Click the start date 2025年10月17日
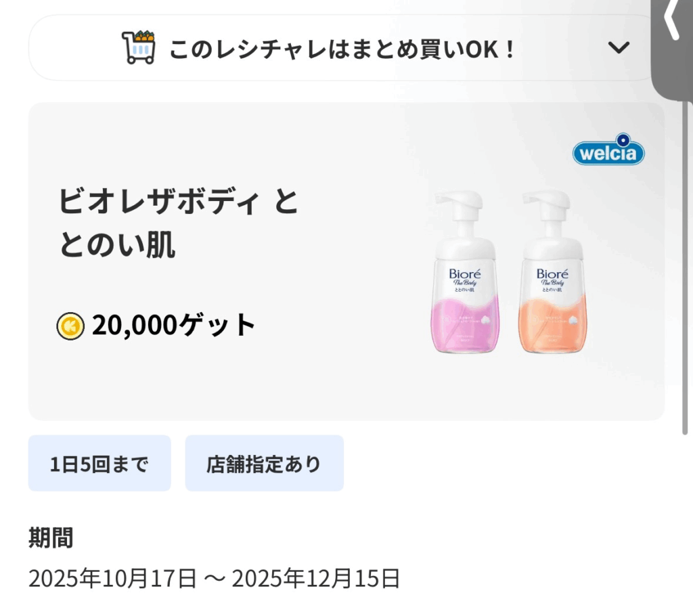 (x=112, y=579)
